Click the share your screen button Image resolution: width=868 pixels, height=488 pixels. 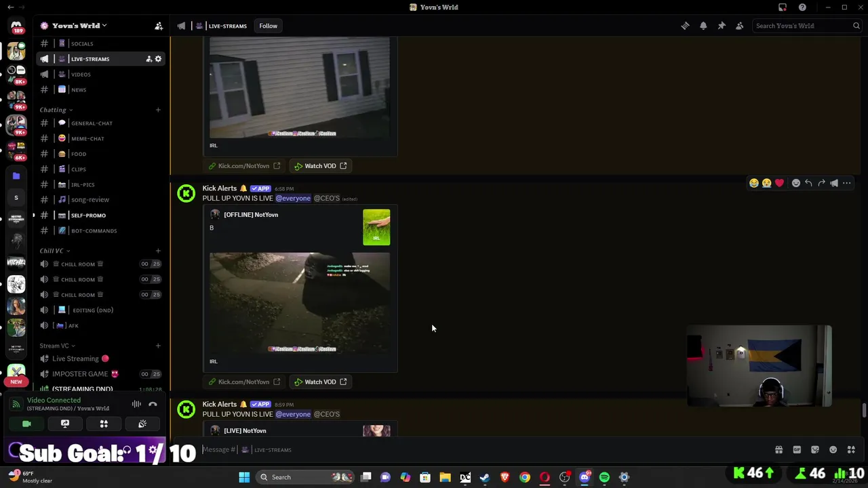pyautogui.click(x=65, y=424)
